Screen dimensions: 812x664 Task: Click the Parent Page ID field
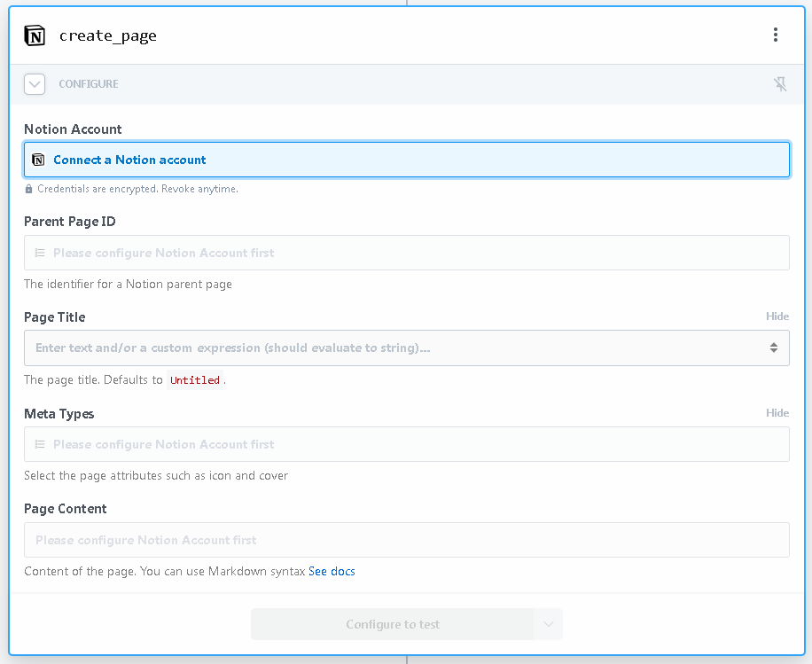coord(407,253)
